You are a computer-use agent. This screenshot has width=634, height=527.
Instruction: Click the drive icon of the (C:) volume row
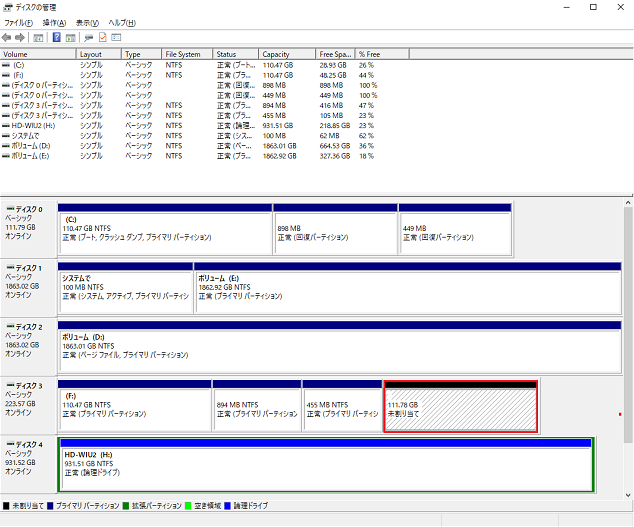6,65
